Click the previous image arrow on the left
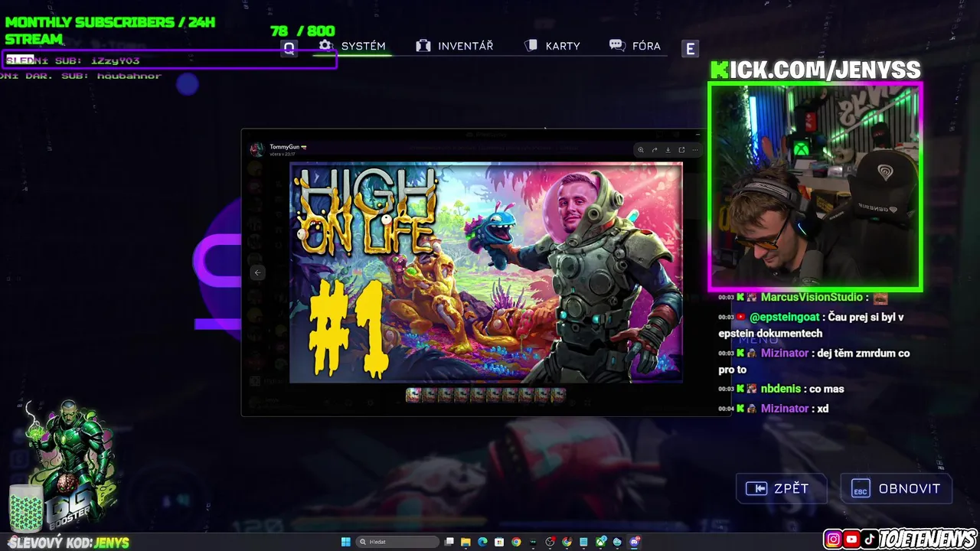The image size is (980, 551). point(257,272)
